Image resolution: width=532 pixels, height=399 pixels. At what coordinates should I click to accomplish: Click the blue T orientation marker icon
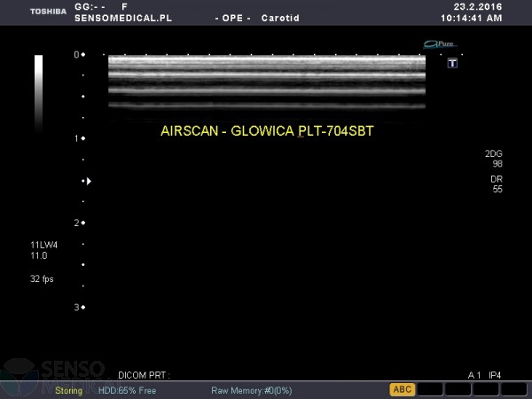tap(452, 63)
